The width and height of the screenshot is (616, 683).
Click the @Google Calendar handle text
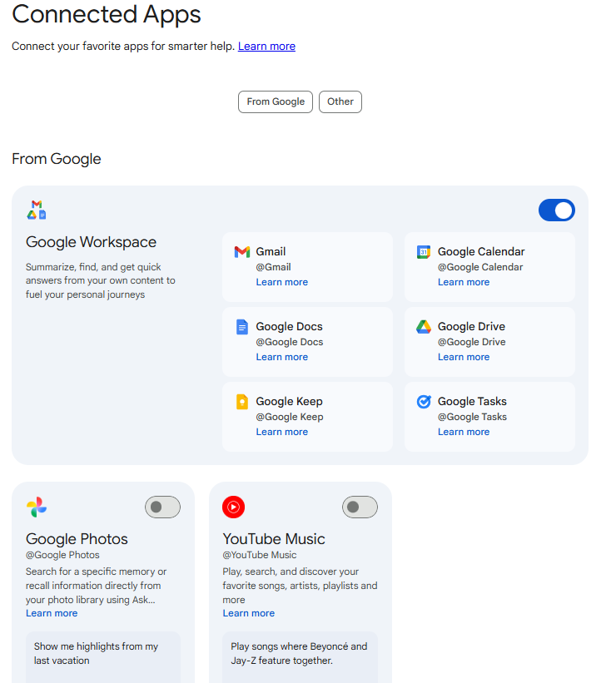tap(480, 267)
